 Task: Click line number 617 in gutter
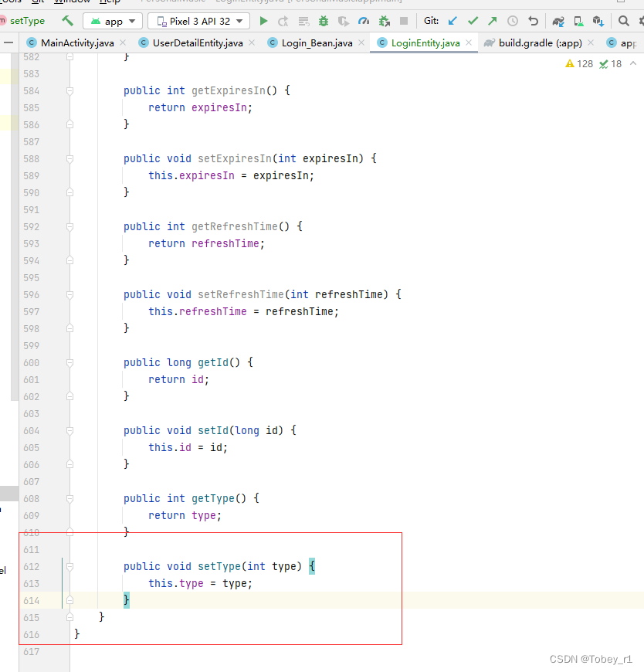32,652
